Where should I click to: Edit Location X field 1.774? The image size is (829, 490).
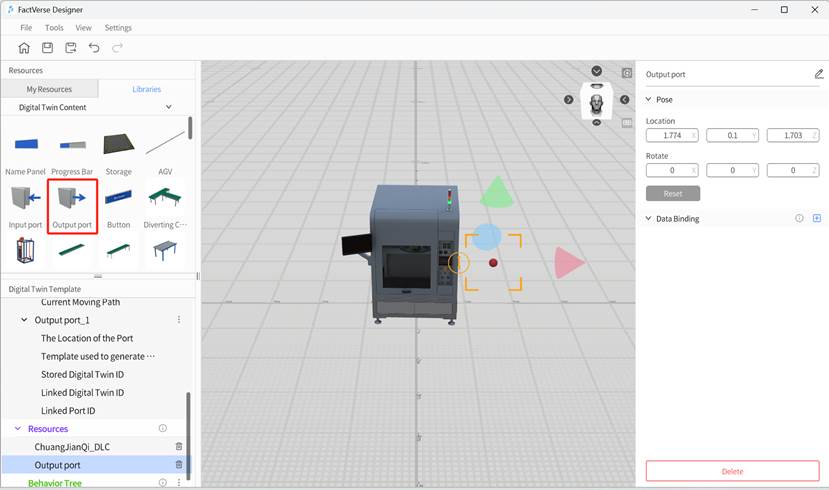pyautogui.click(x=672, y=135)
